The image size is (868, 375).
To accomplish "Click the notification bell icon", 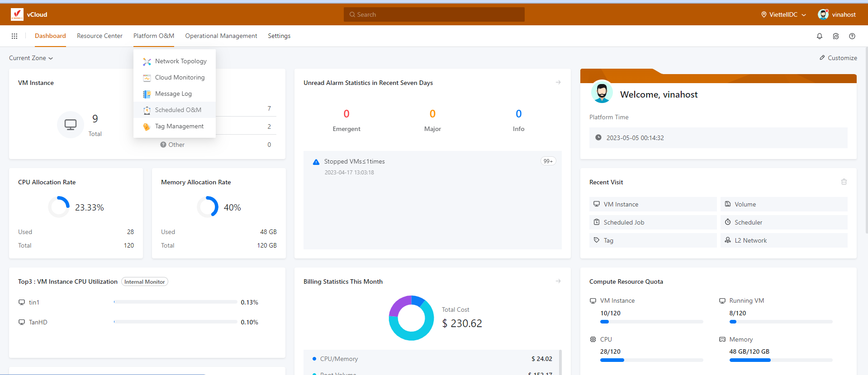I will pyautogui.click(x=819, y=36).
